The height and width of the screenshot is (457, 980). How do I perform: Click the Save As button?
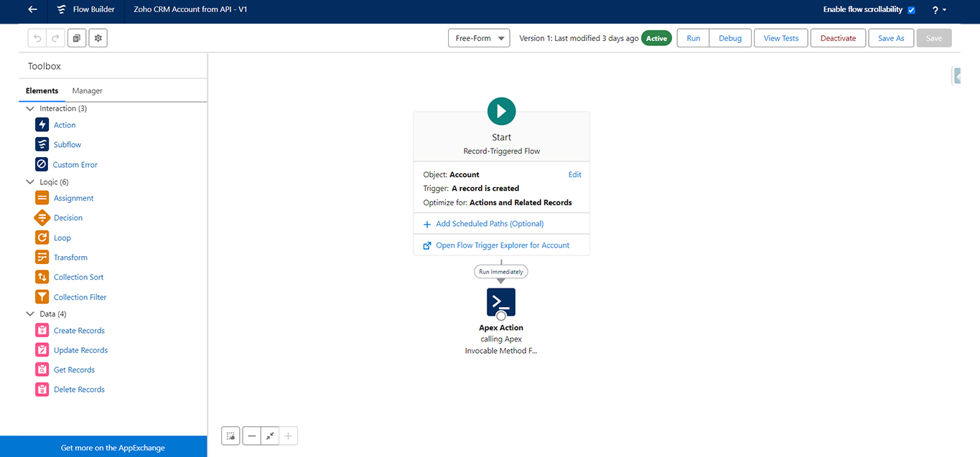(891, 38)
